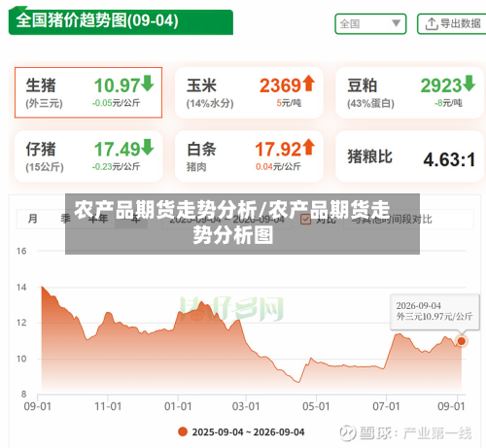The height and width of the screenshot is (448, 486).
Task: Click the 导出数据 export button
Action: (x=452, y=23)
